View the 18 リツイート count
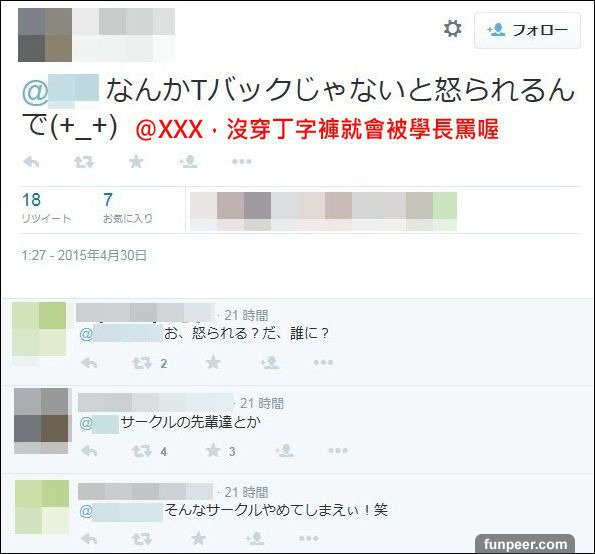Image resolution: width=595 pixels, height=554 pixels. pyautogui.click(x=46, y=208)
